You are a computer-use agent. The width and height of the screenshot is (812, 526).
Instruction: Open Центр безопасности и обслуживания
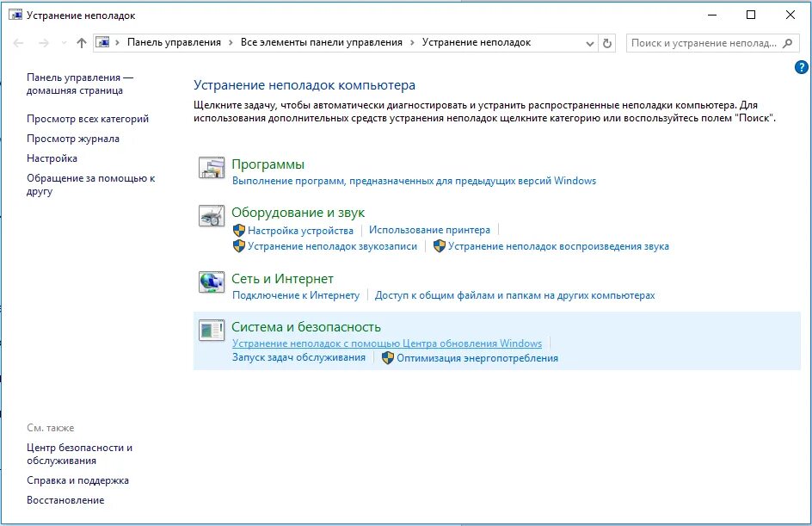point(79,454)
